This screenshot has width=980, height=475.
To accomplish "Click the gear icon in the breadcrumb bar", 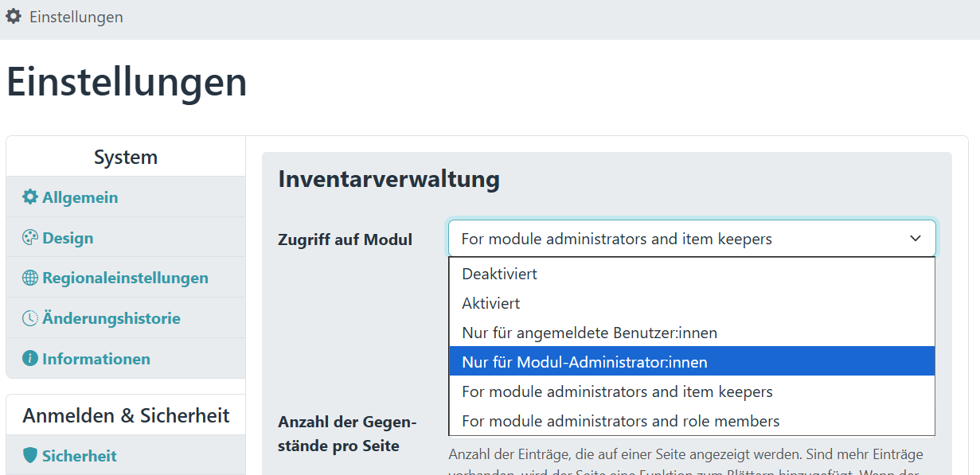I will coord(14,16).
